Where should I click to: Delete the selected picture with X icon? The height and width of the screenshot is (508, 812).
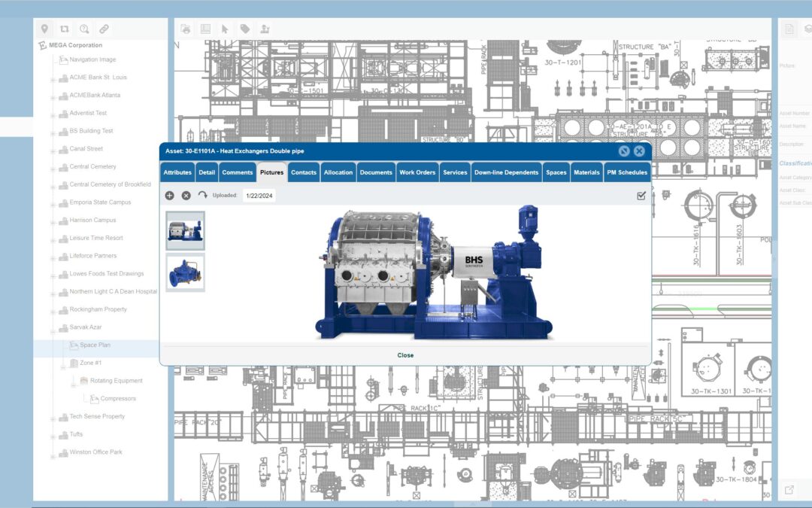[186, 196]
